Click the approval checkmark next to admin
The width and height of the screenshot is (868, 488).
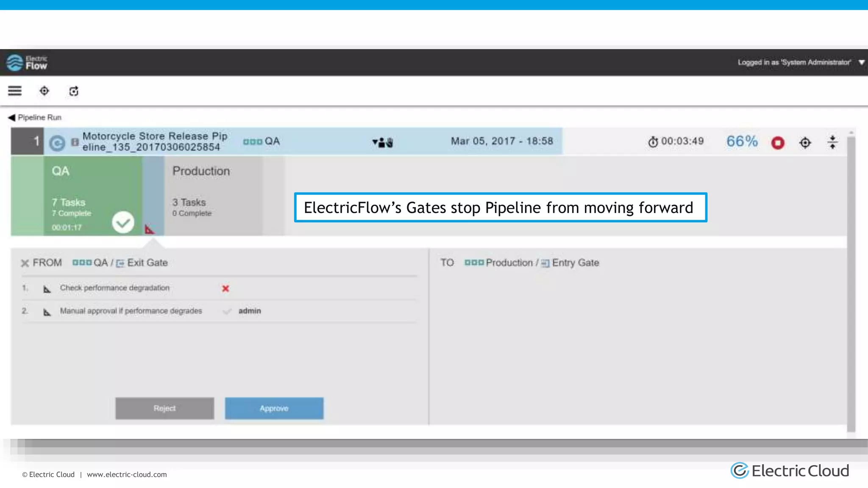[x=227, y=311]
